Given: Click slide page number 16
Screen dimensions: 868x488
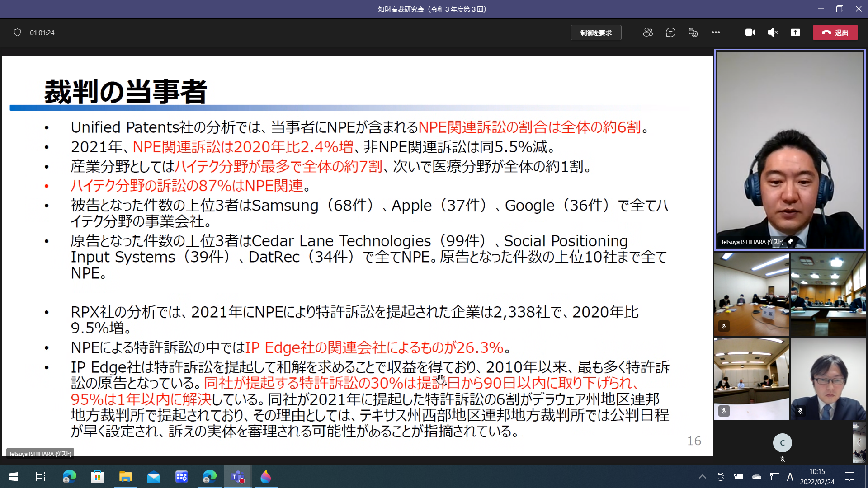Looking at the screenshot, I should pyautogui.click(x=694, y=441).
